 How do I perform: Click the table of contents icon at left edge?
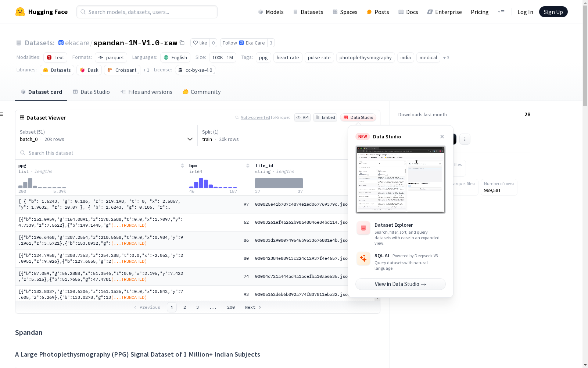tap(2, 114)
